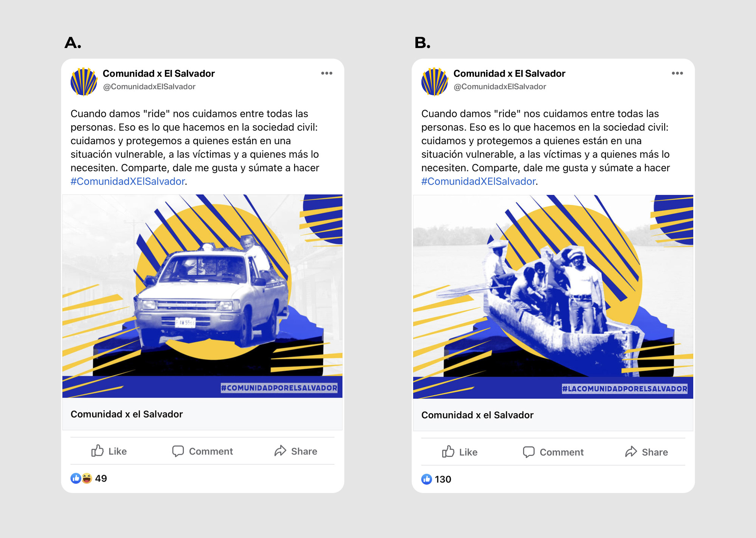Open the three-dot menu on post A

point(327,73)
